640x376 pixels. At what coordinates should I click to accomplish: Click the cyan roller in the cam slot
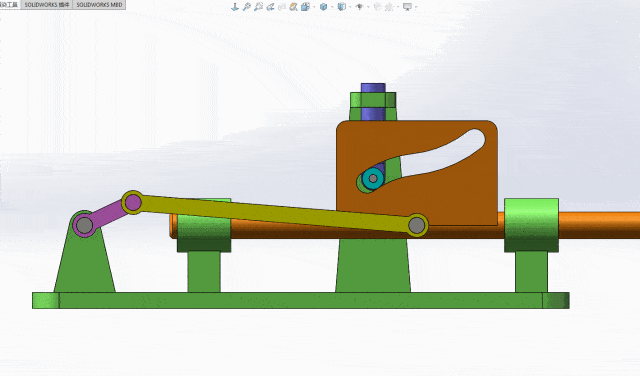click(373, 178)
